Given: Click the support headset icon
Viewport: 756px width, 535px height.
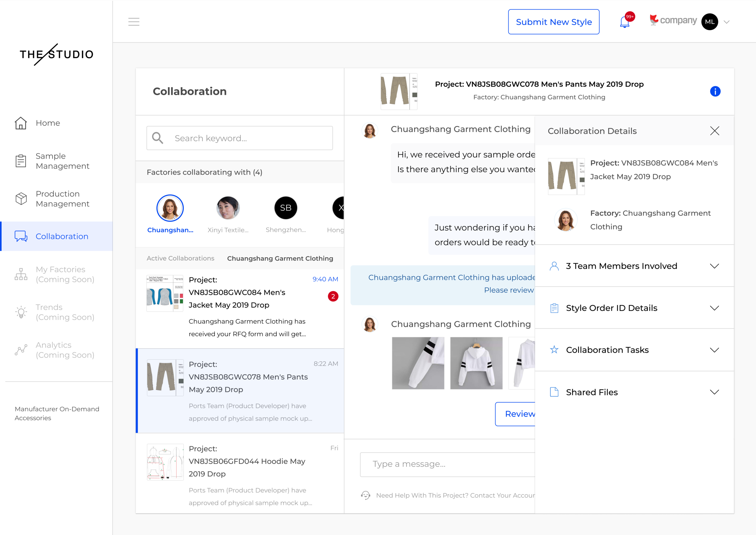Looking at the screenshot, I should (366, 495).
